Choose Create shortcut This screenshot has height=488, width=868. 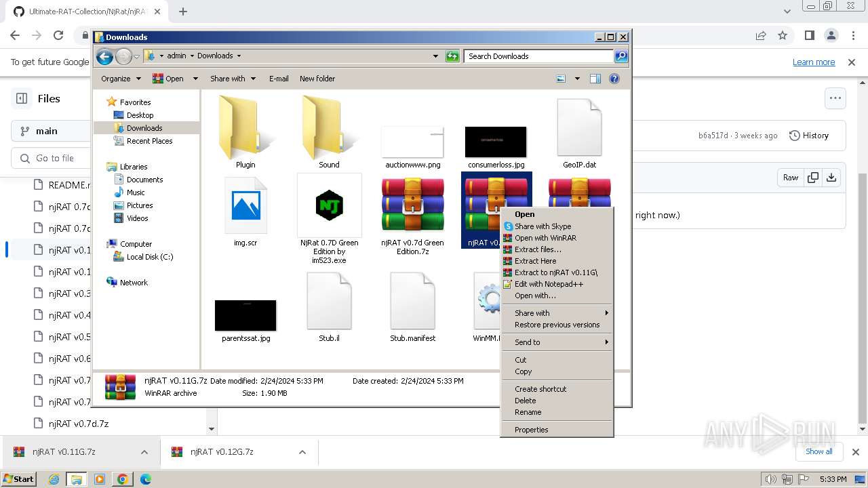pos(557,389)
